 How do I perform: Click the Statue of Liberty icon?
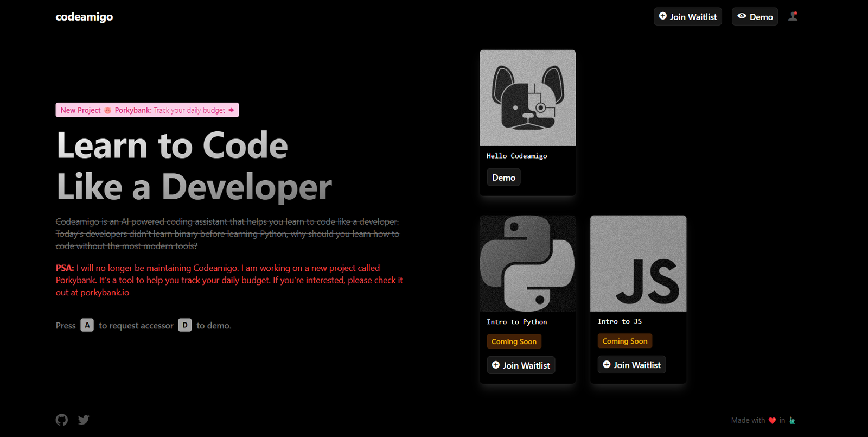pyautogui.click(x=792, y=421)
